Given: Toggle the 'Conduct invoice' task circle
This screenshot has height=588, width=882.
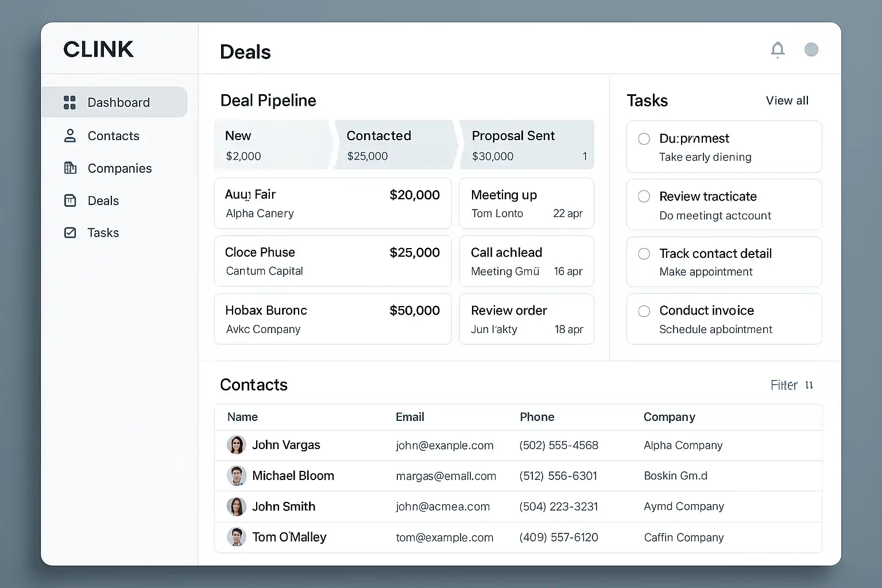Looking at the screenshot, I should click(x=644, y=311).
